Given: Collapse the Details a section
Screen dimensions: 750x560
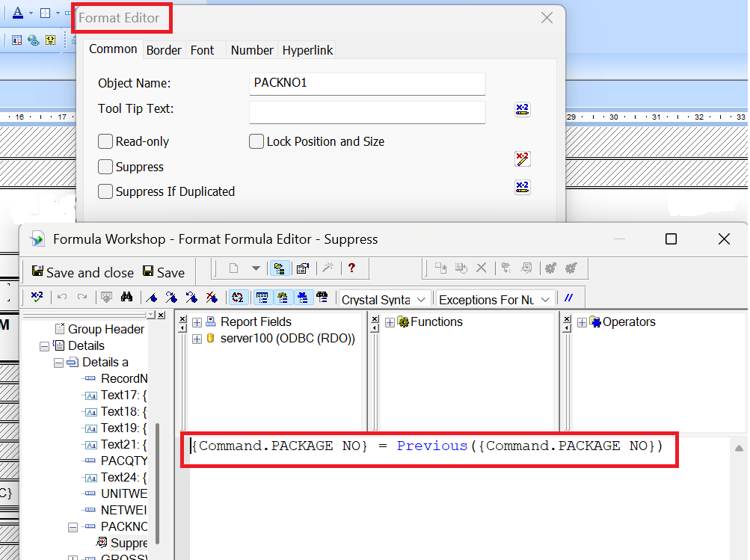Looking at the screenshot, I should point(58,362).
